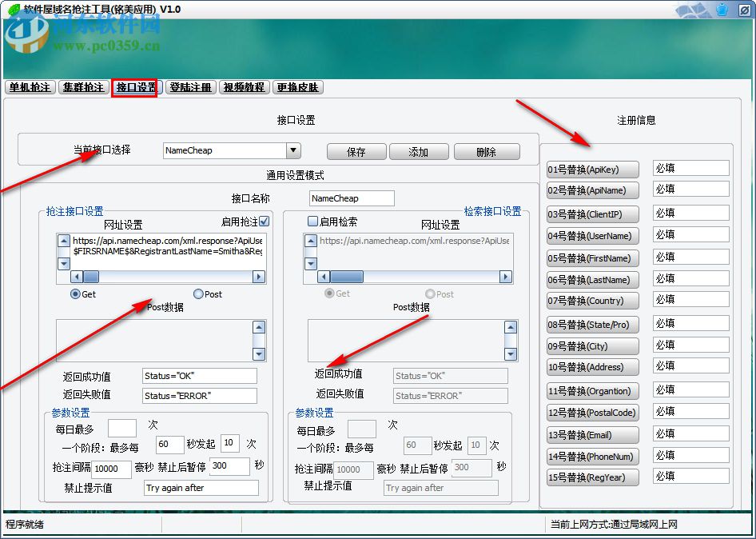Click the blue shirt skin icon in title bar

point(722,10)
